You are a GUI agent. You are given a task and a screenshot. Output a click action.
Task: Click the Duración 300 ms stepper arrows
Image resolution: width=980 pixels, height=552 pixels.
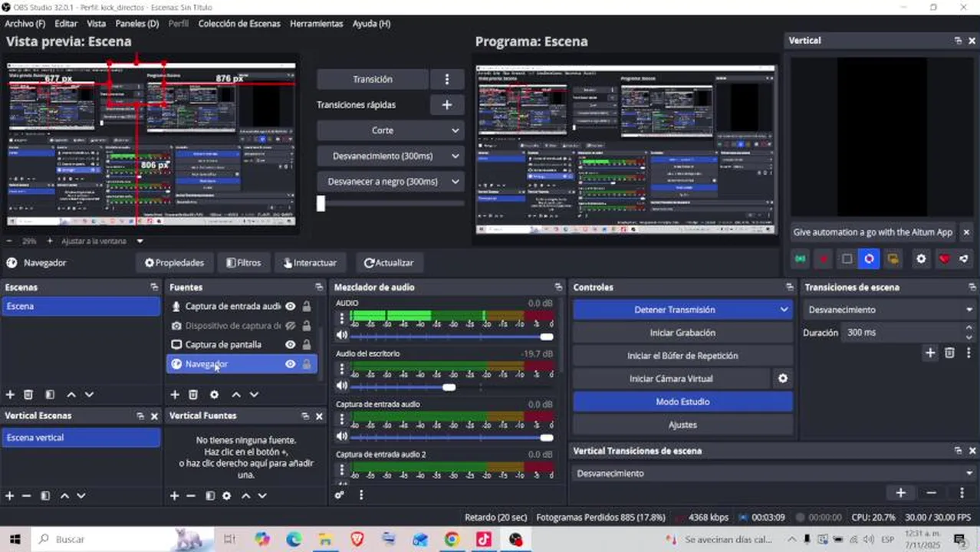pos(970,333)
